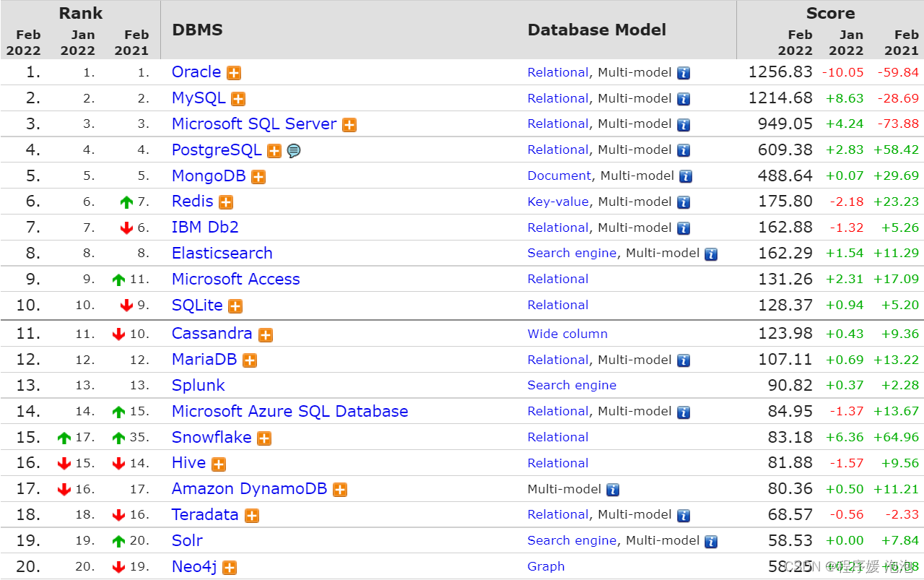Click the Wide column link for Cassandra
The height and width of the screenshot is (580, 924).
coord(567,334)
